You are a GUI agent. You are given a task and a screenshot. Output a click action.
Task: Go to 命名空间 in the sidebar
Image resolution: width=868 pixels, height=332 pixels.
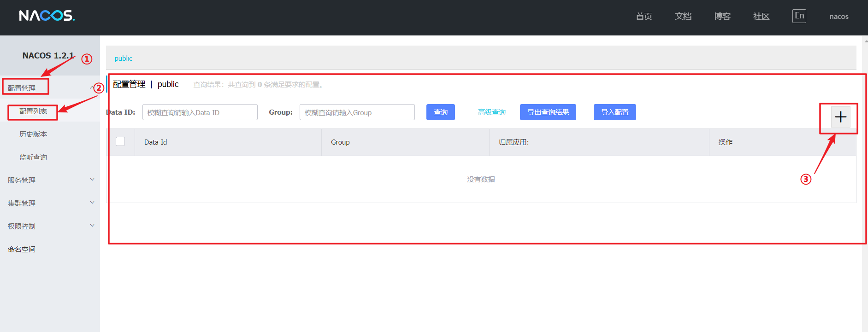coord(22,249)
